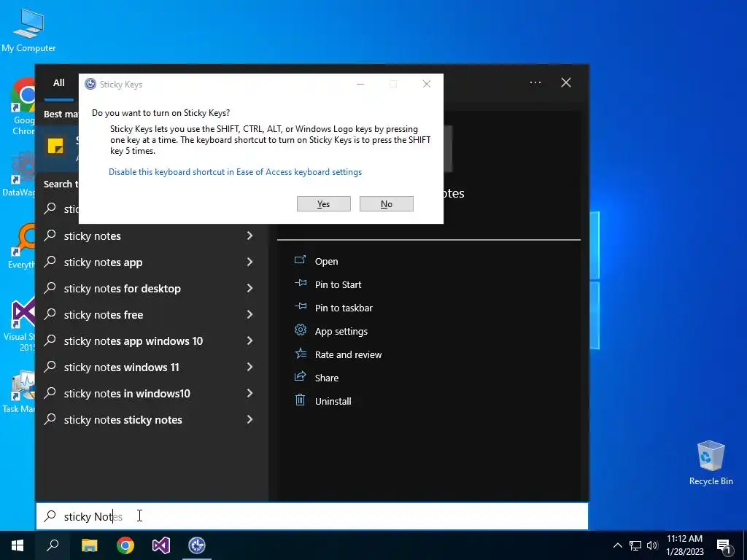This screenshot has width=747, height=560.
Task: Click Open for Sticky Notes
Action: pos(326,262)
